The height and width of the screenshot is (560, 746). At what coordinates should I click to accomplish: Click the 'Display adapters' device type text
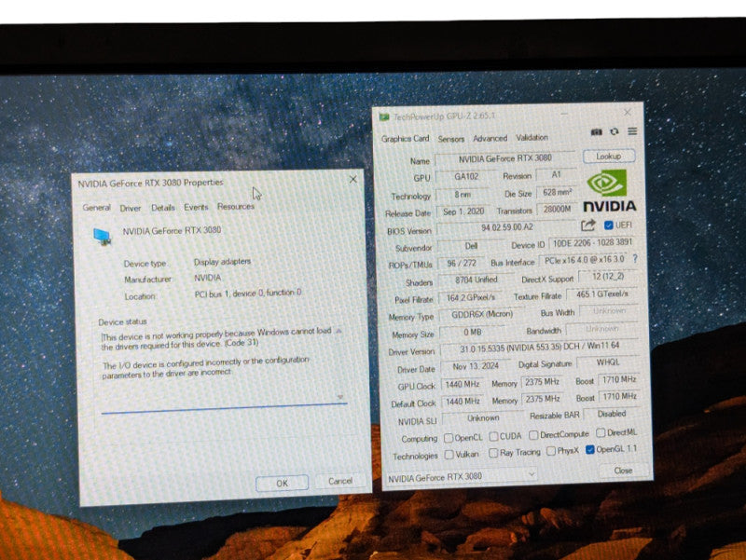tap(222, 262)
